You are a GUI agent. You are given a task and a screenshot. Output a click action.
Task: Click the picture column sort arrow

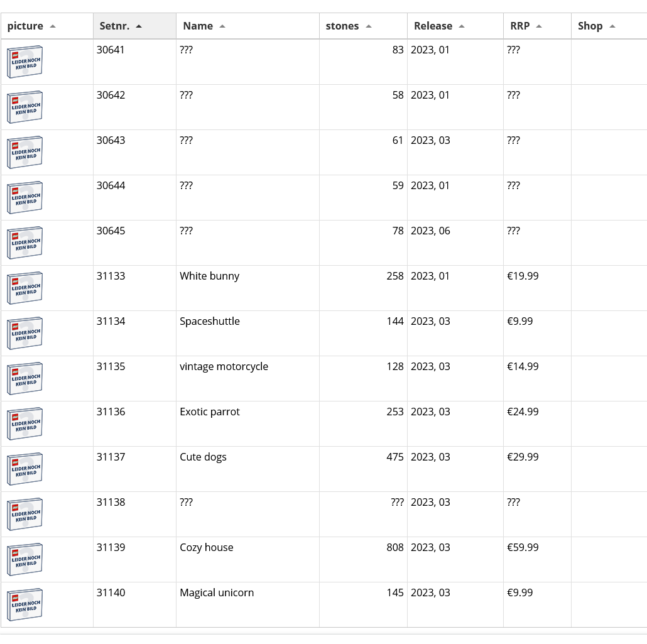52,26
